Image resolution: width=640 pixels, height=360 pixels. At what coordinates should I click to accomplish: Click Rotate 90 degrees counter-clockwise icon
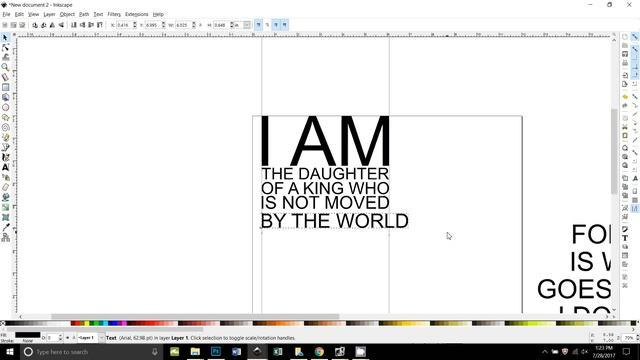click(x=35, y=25)
